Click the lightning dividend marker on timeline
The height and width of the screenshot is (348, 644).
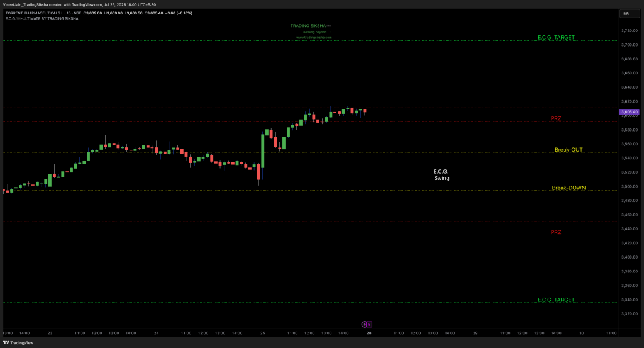(x=364, y=324)
